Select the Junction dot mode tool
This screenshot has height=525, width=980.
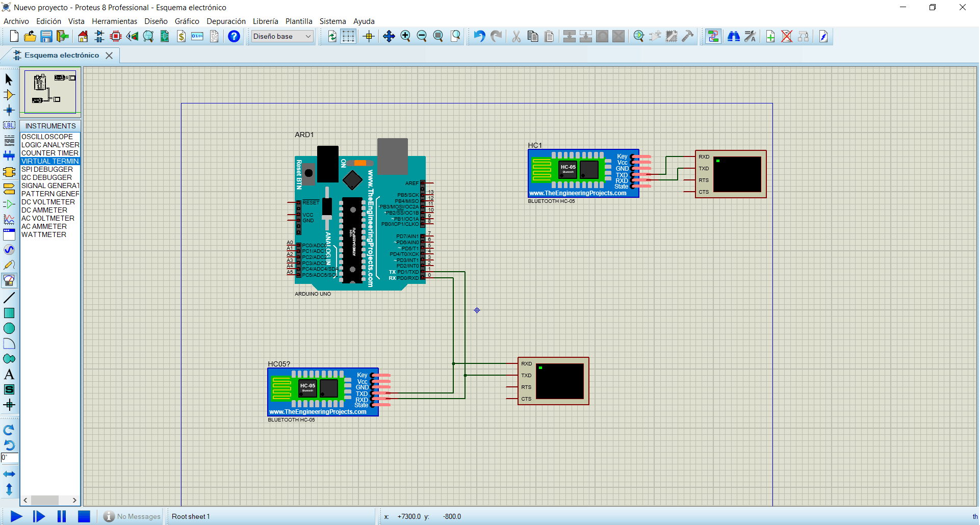[9, 110]
